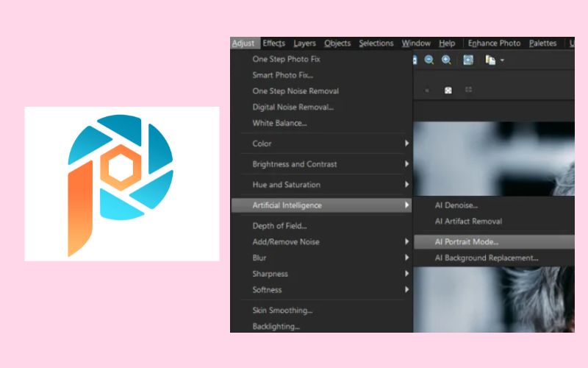Click the fit-to-window toolbar icon
The width and height of the screenshot is (588, 368).
(x=468, y=60)
